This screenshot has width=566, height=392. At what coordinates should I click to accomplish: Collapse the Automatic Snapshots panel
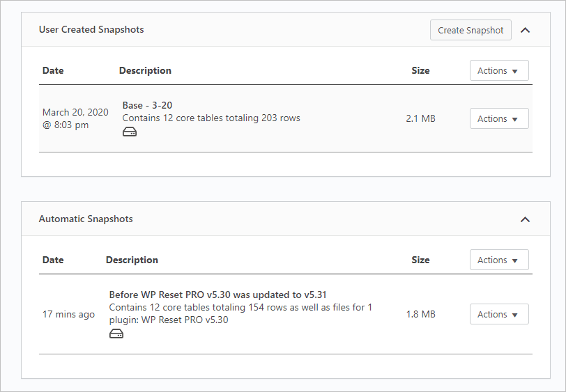tap(526, 219)
